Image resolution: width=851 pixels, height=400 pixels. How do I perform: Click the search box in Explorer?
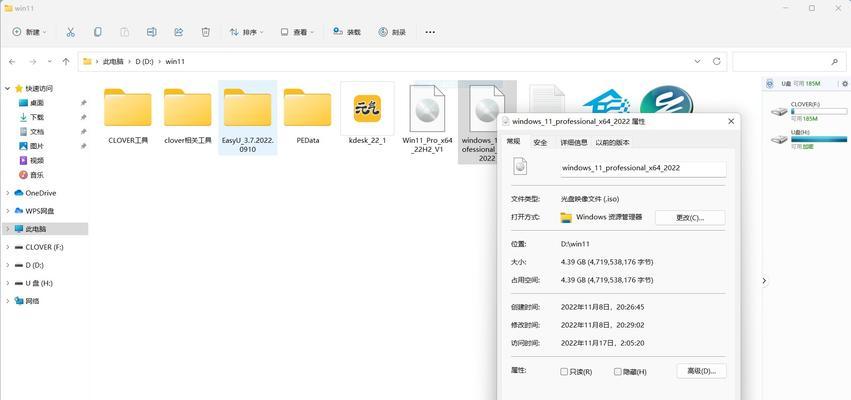coord(789,62)
